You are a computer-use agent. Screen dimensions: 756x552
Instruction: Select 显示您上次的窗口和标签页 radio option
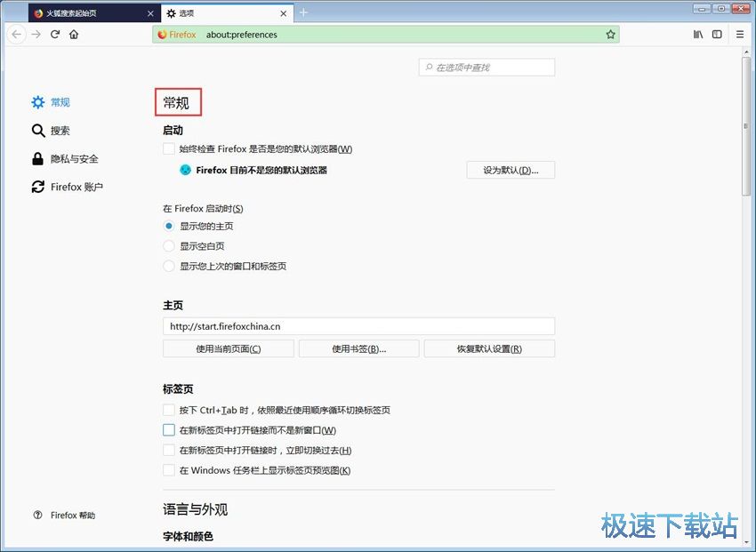pos(169,266)
